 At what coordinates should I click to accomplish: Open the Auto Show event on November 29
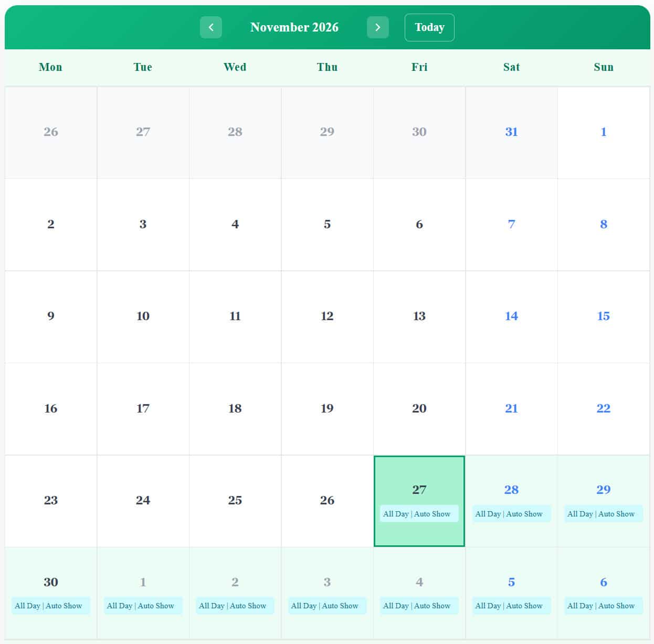pos(603,513)
